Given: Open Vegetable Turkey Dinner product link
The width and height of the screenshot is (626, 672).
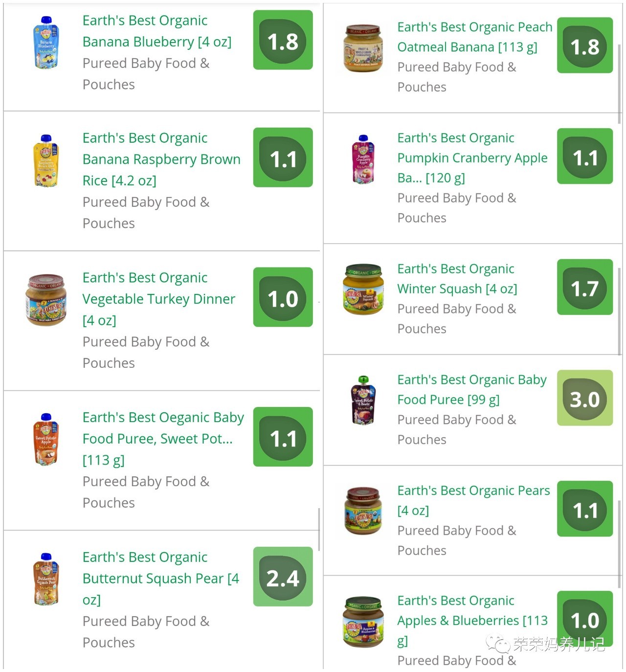Looking at the screenshot, I should [158, 298].
